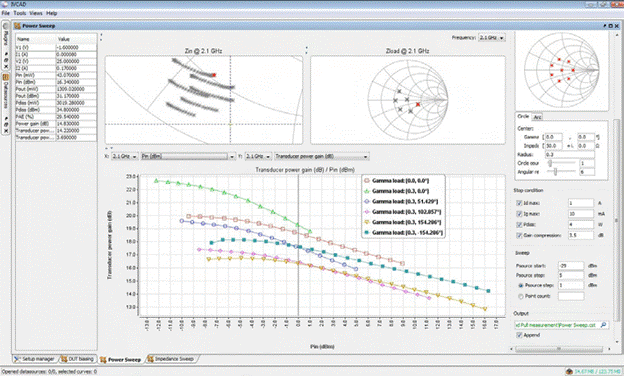The height and width of the screenshot is (376, 624).
Task: Toggle the Ig max stop condition checkbox
Action: 519,214
